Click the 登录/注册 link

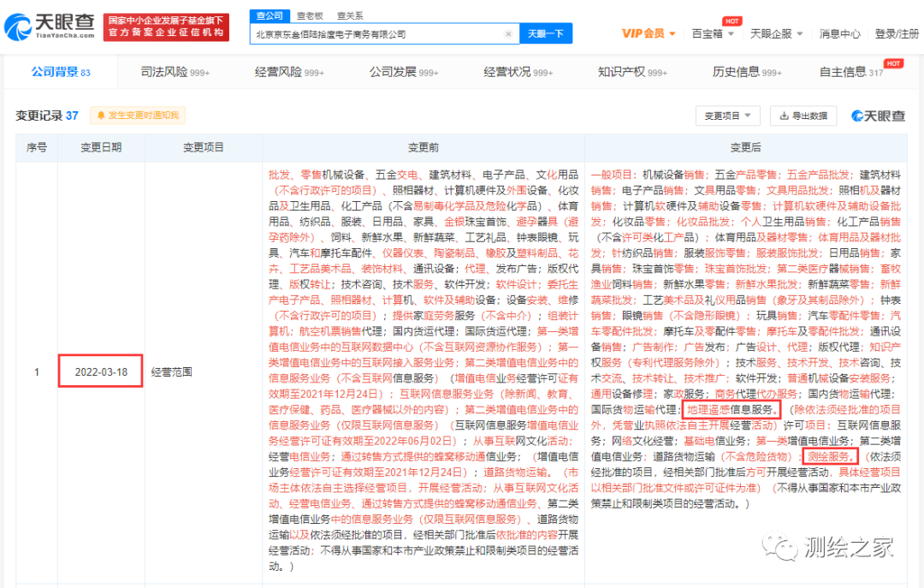click(x=897, y=33)
